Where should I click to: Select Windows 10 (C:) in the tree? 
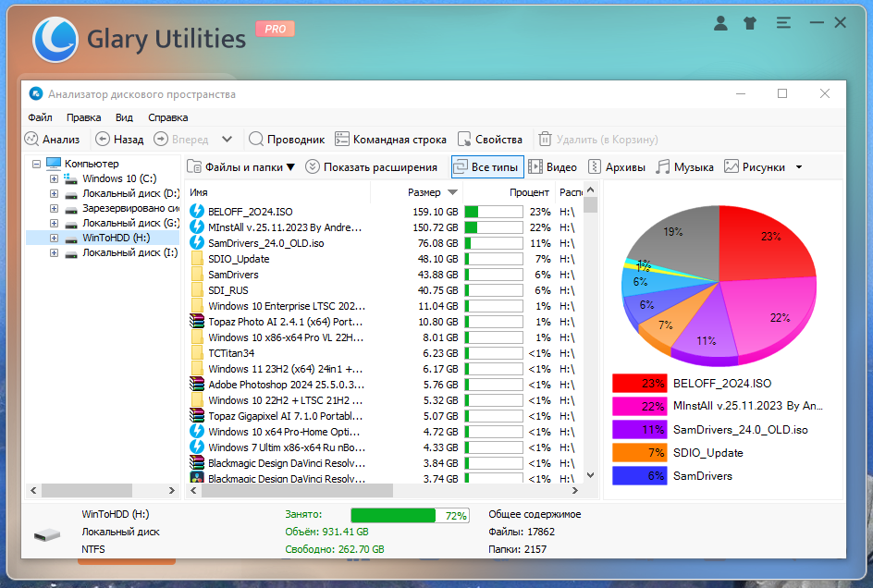point(119,178)
